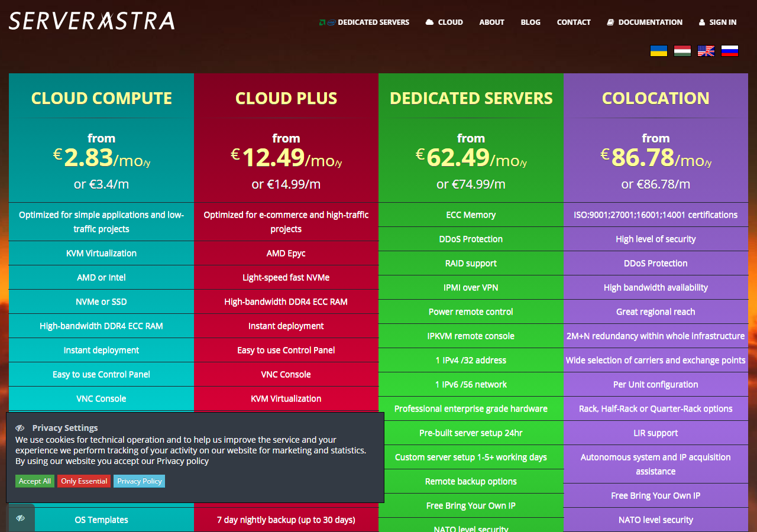Click the Colocation plan heading
This screenshot has height=532, width=757.
[x=656, y=98]
